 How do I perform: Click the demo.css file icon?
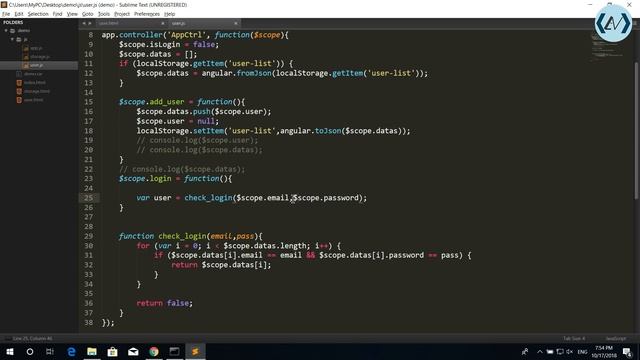coord(19,74)
